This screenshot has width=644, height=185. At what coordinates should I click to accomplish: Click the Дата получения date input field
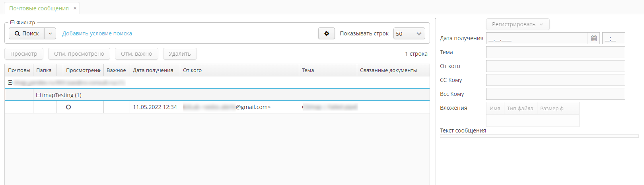click(537, 38)
